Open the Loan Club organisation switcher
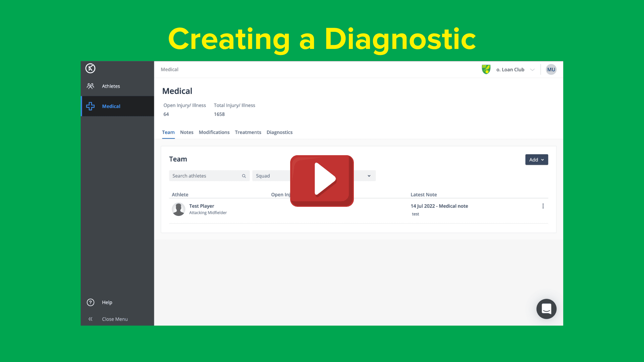 coord(515,70)
